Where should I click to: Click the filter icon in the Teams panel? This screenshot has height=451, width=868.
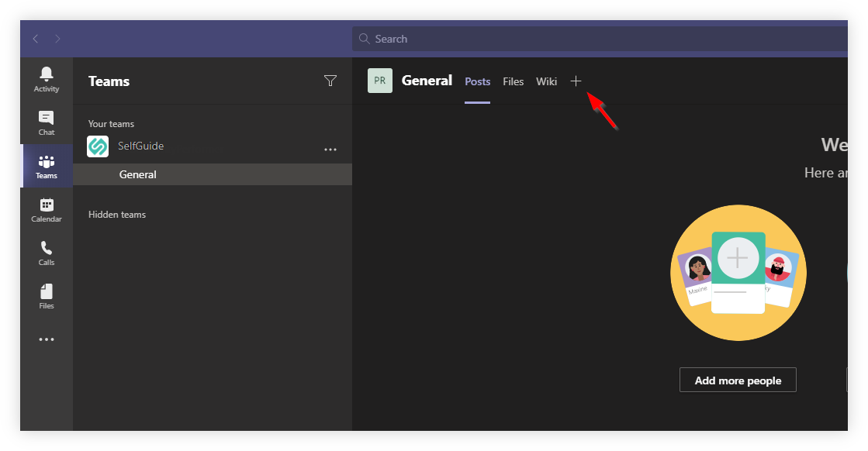click(330, 80)
